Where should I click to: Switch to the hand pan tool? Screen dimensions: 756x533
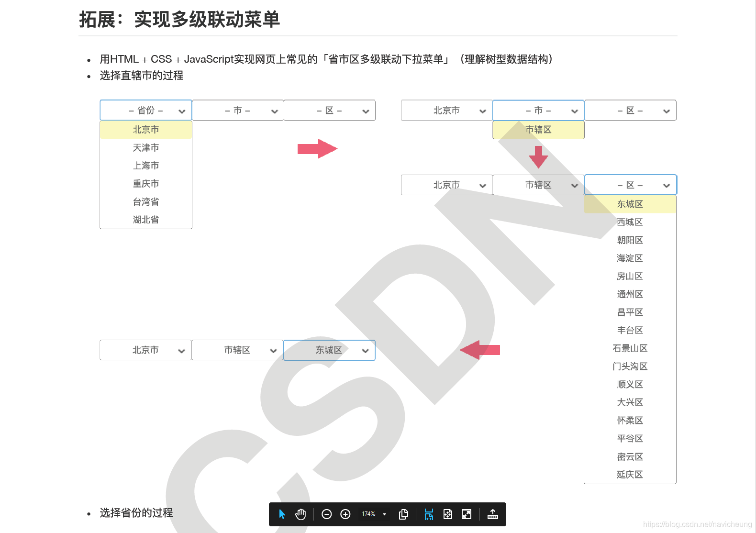(x=300, y=514)
